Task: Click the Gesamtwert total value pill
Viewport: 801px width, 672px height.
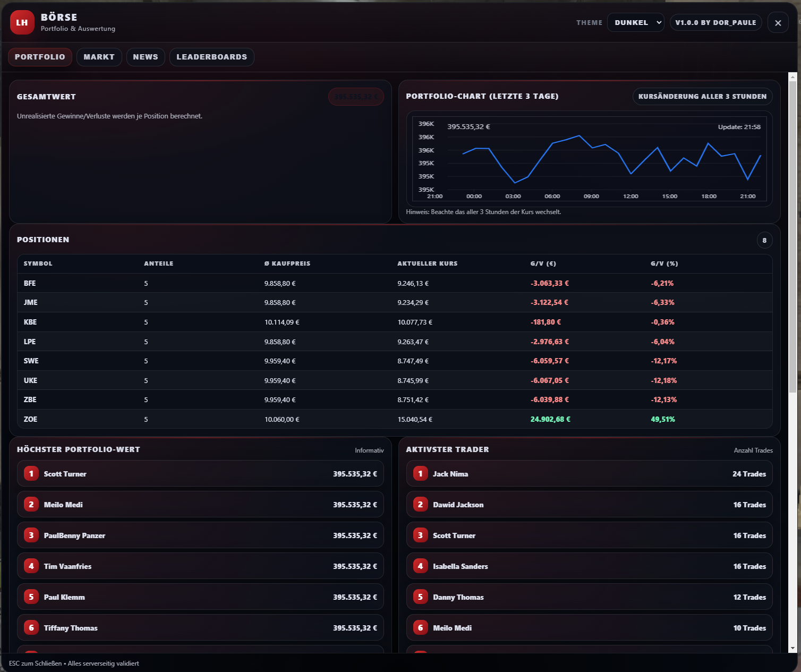Action: [x=356, y=97]
